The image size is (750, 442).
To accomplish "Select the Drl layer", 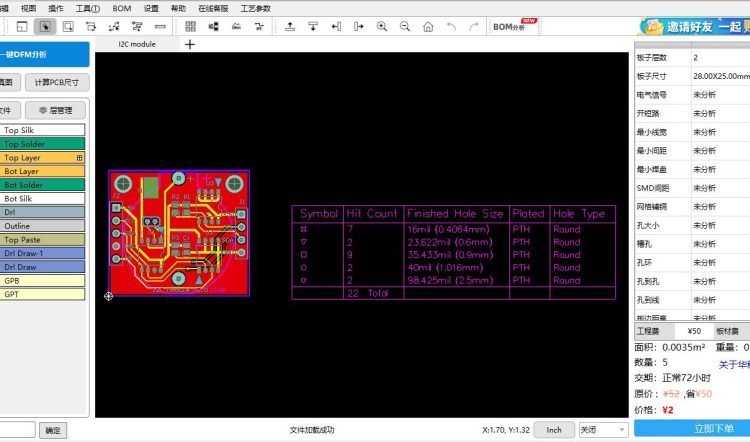I will (43, 212).
